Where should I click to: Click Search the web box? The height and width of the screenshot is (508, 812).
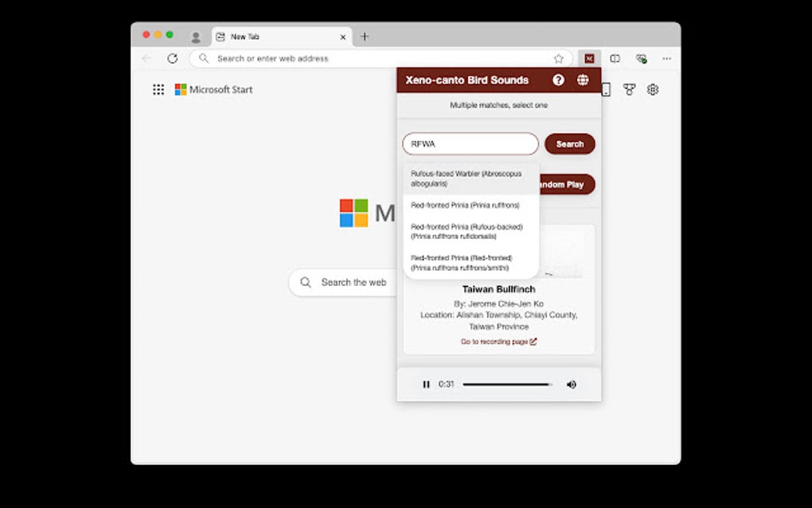tap(343, 282)
